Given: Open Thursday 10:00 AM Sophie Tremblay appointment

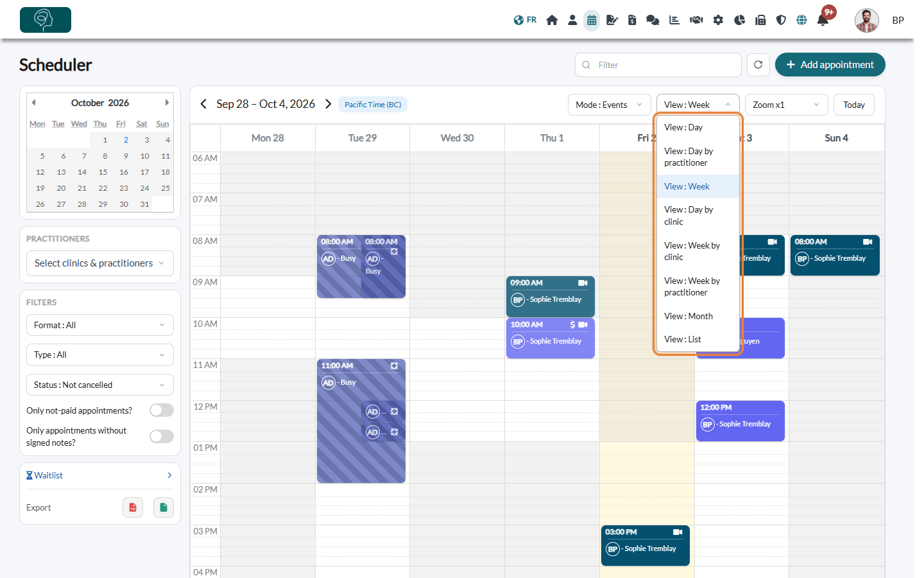Looking at the screenshot, I should pos(550,338).
